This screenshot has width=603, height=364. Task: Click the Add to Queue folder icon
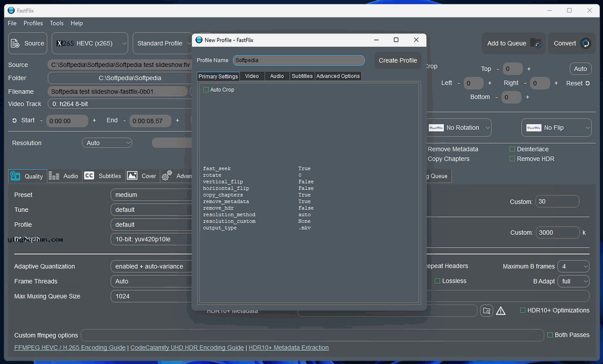coord(536,43)
